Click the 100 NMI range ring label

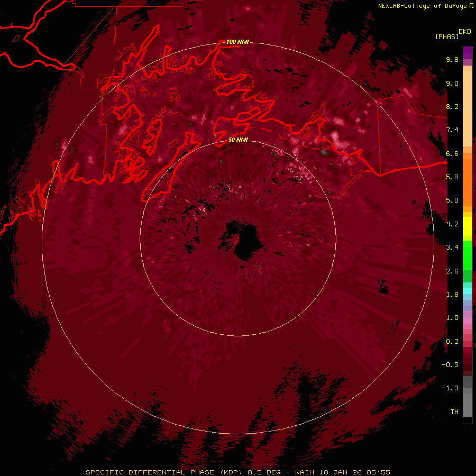click(237, 42)
